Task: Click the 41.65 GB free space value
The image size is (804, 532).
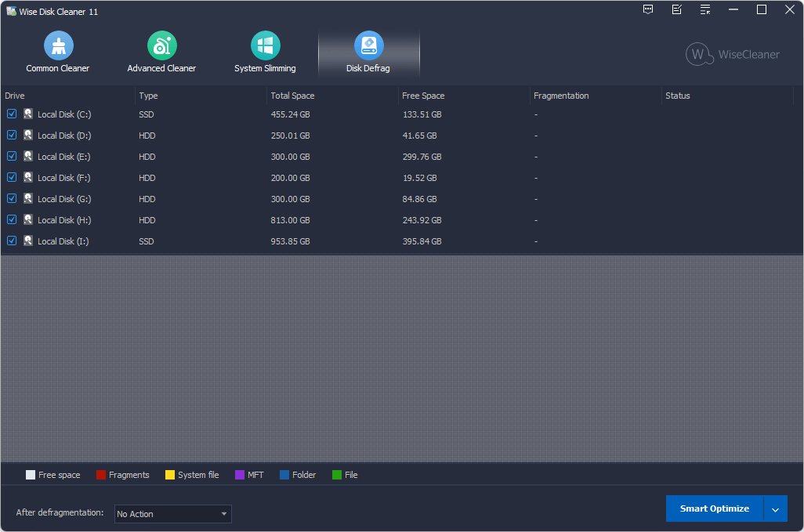Action: (x=419, y=136)
